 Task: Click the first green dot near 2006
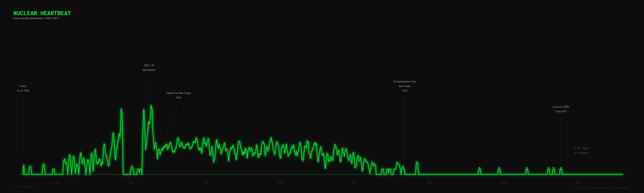tap(479, 168)
